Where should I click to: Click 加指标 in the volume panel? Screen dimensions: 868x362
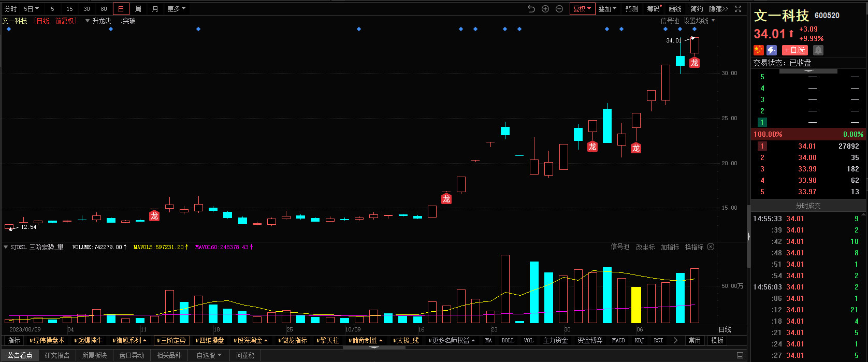(670, 247)
